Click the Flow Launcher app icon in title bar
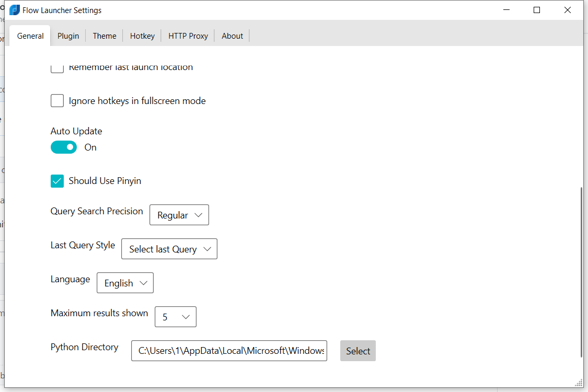Screen dimensions: 588x392 14,10
